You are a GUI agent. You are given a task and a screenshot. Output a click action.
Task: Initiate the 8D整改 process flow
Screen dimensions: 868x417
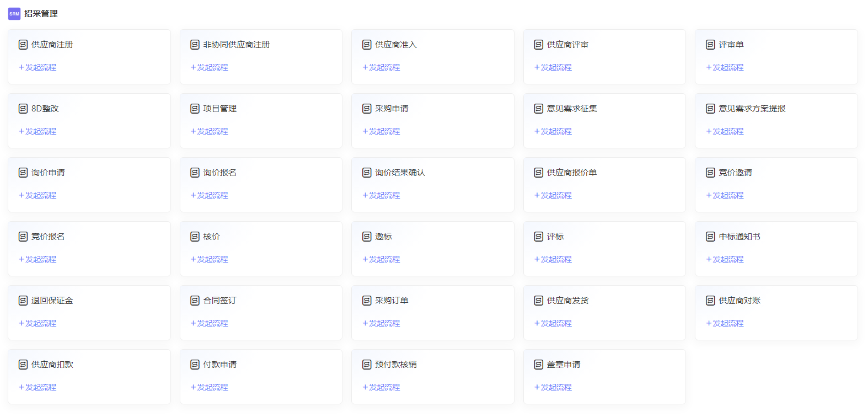tap(37, 131)
